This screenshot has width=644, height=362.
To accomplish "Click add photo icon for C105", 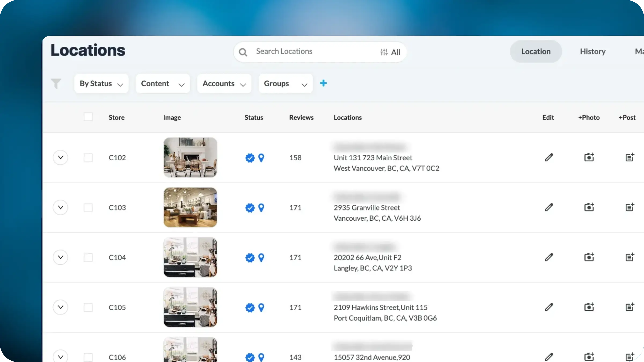I will click(x=589, y=307).
